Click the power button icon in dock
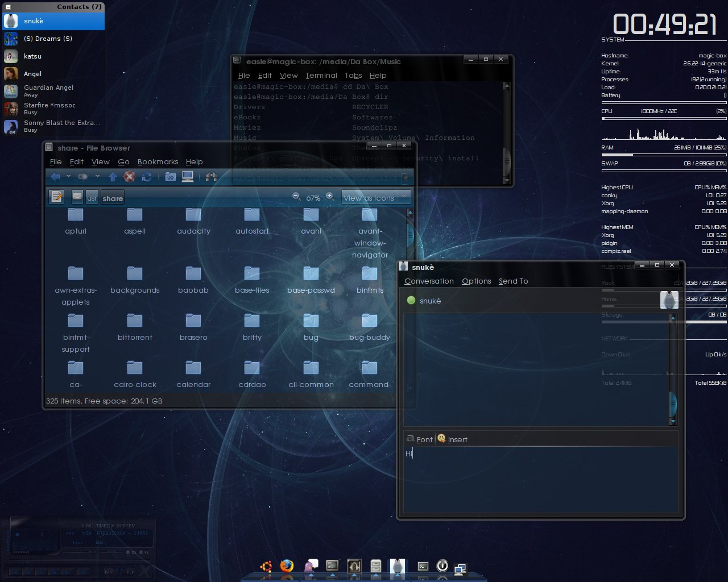 [x=442, y=566]
